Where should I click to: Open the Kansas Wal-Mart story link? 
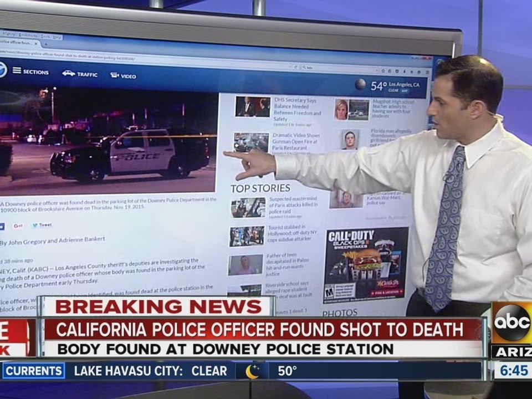[x=384, y=198]
